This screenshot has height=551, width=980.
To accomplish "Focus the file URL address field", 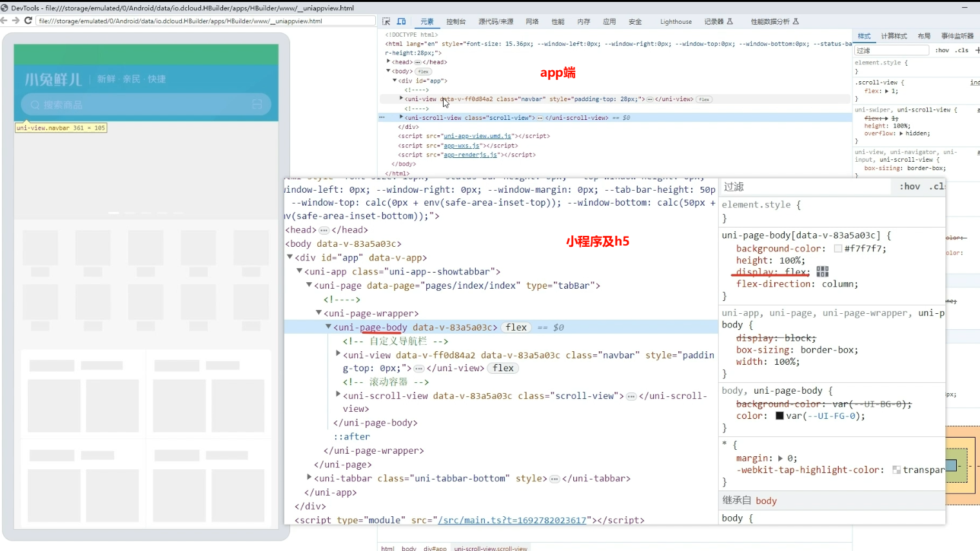I will [x=206, y=21].
